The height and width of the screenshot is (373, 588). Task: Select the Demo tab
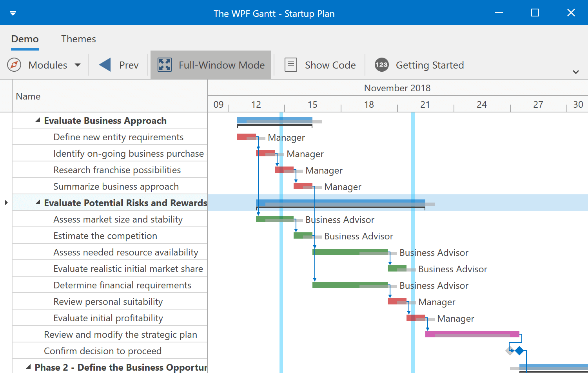point(25,39)
